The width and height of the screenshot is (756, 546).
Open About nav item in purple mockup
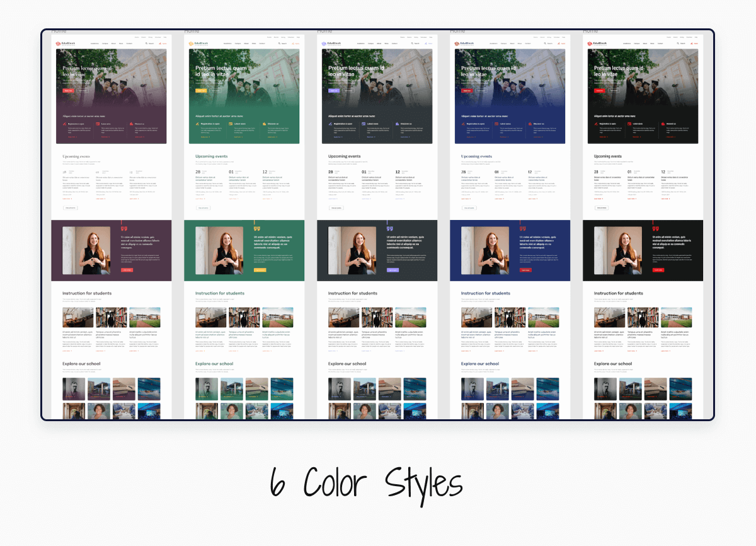pos(113,44)
